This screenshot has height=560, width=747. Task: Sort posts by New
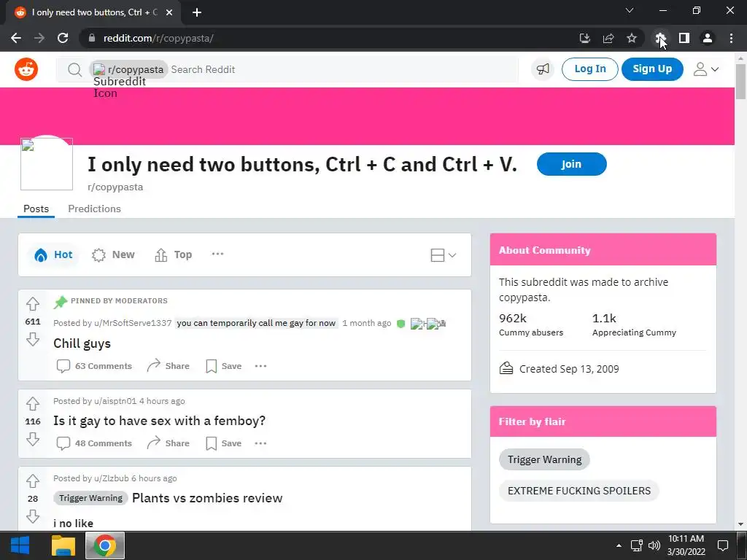[x=113, y=254]
